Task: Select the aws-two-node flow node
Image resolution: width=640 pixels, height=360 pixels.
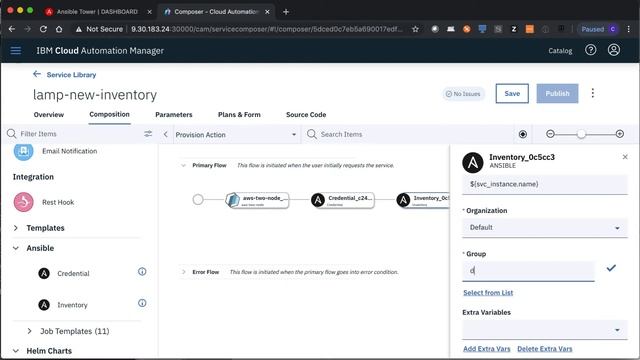Action: (258, 200)
